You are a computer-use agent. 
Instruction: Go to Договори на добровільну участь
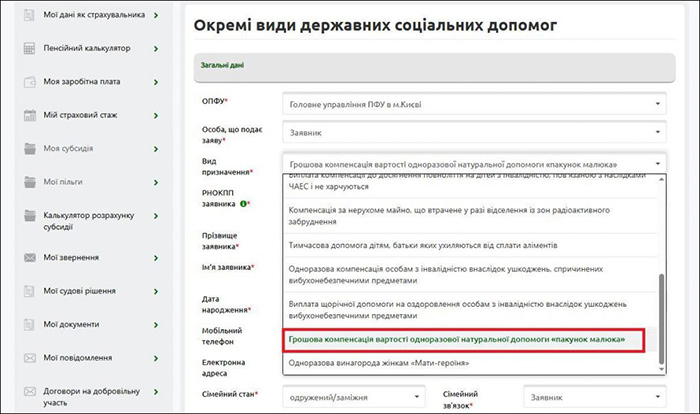pyautogui.click(x=91, y=397)
